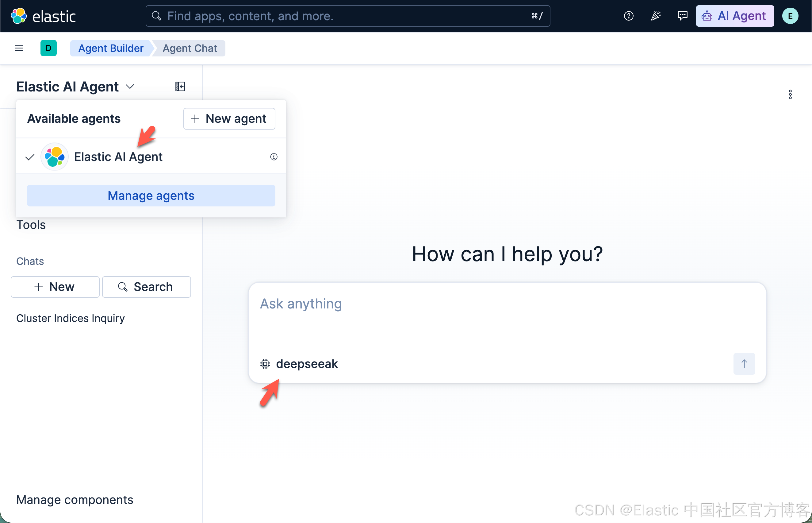
Task: Start a New chat
Action: 55,287
